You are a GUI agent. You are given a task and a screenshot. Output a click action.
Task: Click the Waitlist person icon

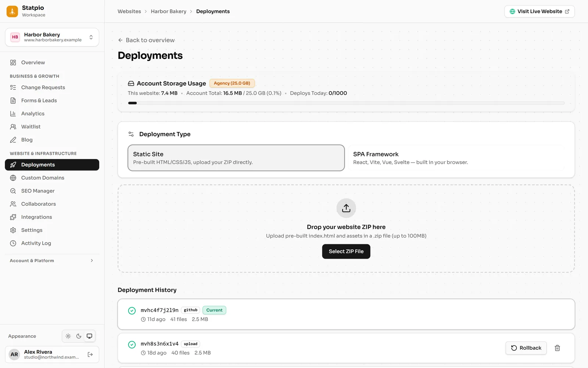click(x=13, y=127)
